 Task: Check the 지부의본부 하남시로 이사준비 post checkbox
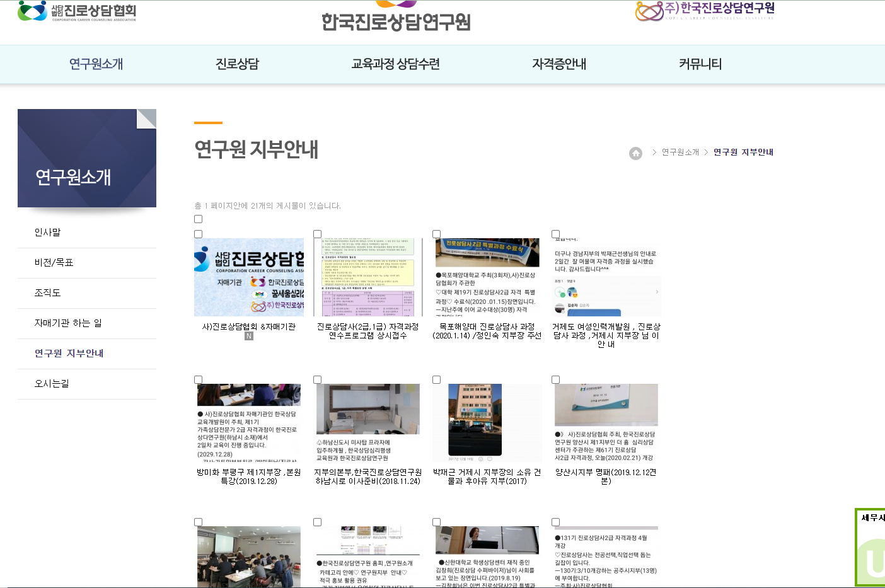coord(317,380)
